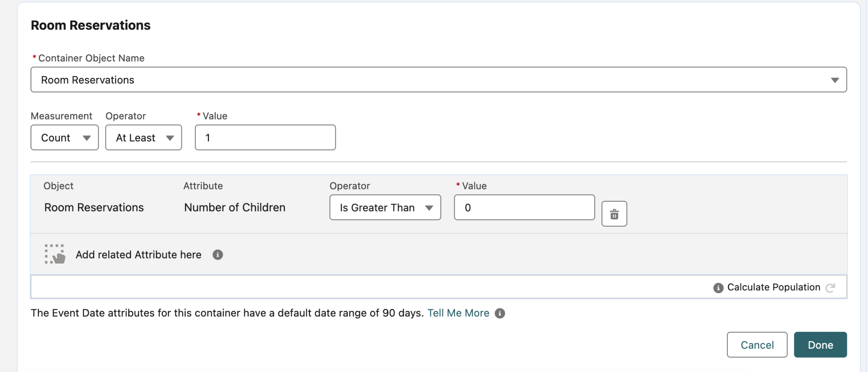Click the Done button
The image size is (868, 372).
point(820,345)
